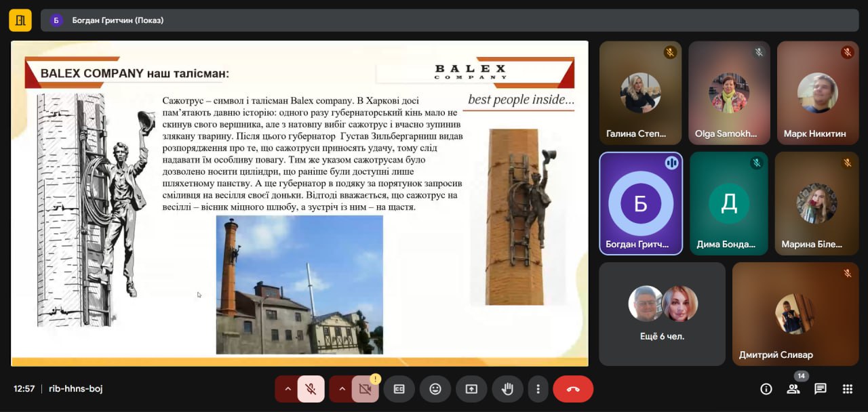
Task: Expand audio settings arrow beside the microphone
Action: (287, 389)
